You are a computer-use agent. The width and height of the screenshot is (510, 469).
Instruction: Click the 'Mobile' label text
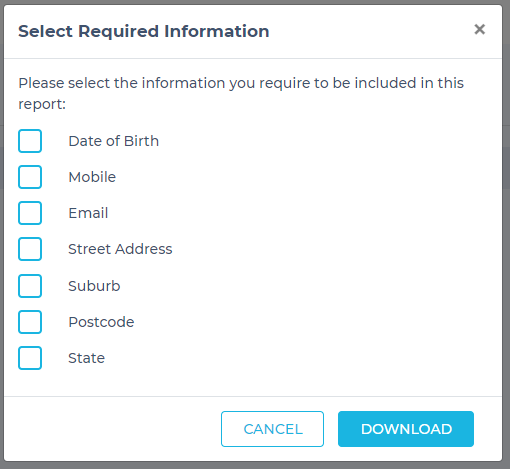click(x=92, y=177)
